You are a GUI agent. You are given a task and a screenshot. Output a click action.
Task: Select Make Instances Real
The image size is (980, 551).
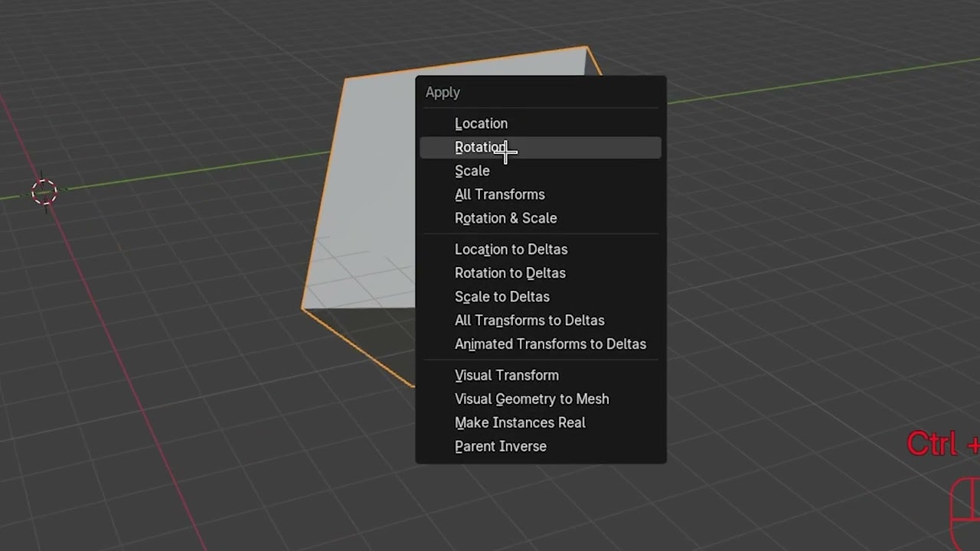(540, 423)
